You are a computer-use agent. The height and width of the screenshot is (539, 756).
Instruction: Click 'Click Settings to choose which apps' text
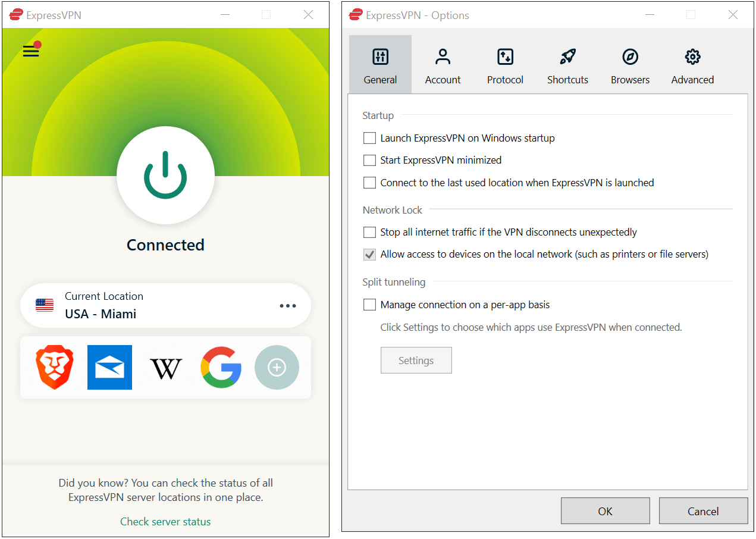pos(531,327)
